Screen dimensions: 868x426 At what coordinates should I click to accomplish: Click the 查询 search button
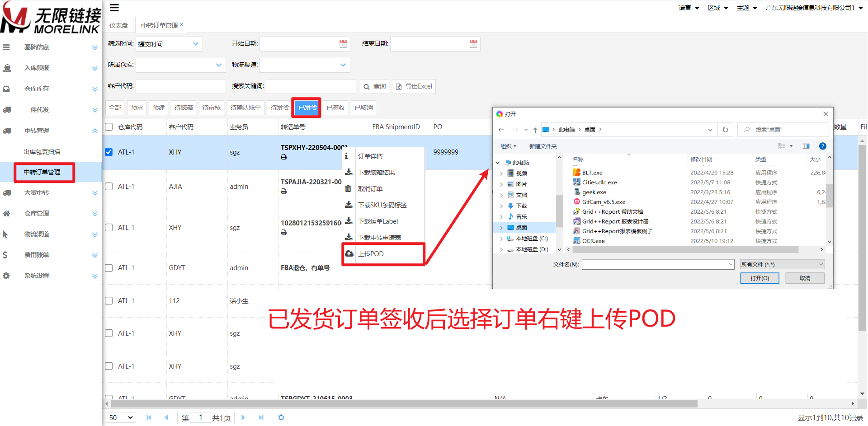click(375, 86)
